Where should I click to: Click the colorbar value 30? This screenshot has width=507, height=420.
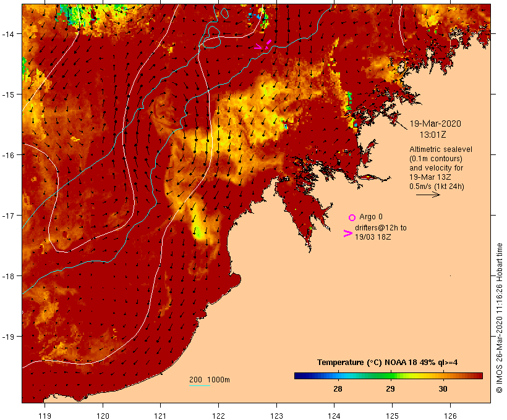click(443, 388)
